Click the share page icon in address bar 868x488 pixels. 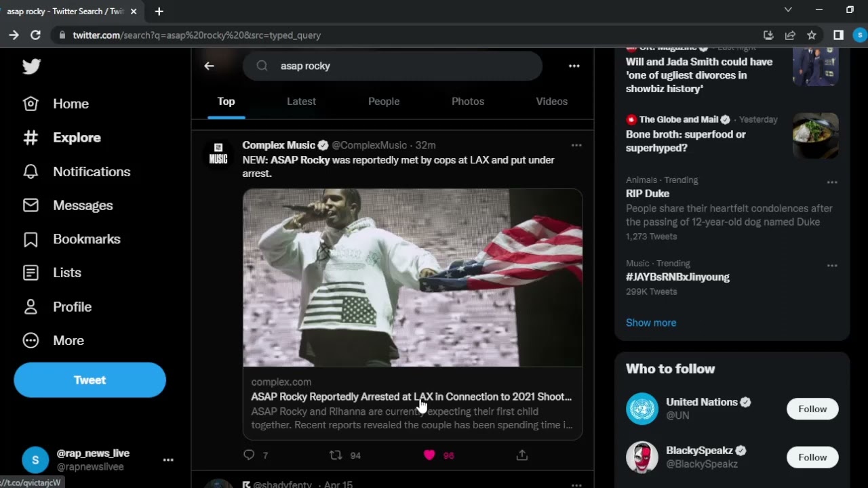[790, 35]
